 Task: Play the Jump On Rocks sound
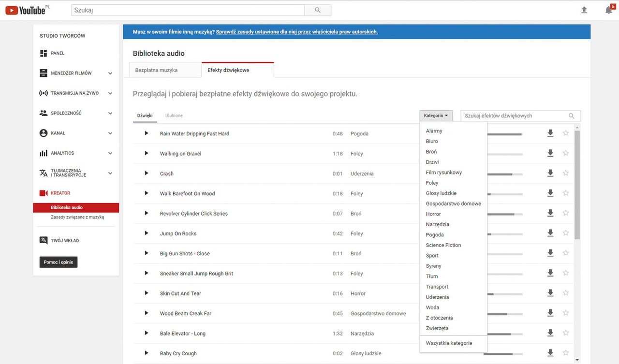point(147,233)
